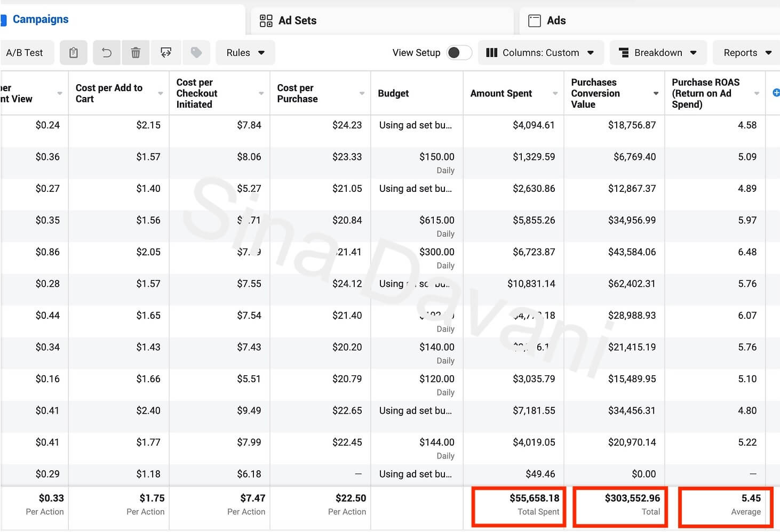The width and height of the screenshot is (780, 532).
Task: Open Purchases Conversion Value sort arrow
Action: click(x=656, y=93)
